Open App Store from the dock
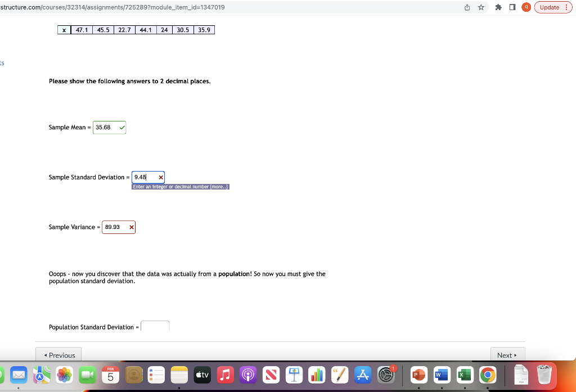The image size is (576, 392). pos(363,375)
